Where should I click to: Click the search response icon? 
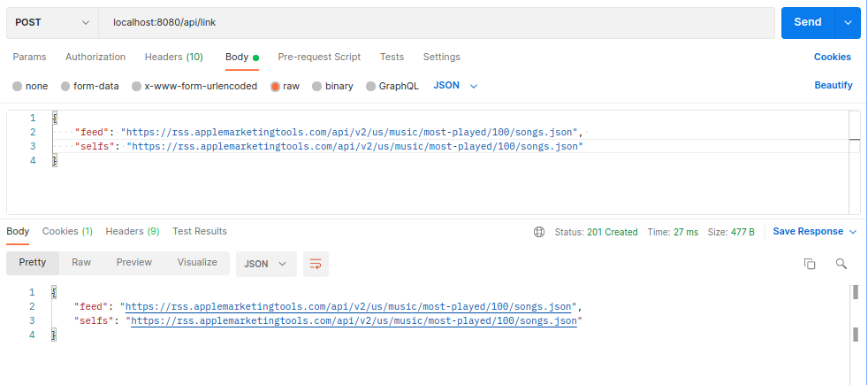841,264
